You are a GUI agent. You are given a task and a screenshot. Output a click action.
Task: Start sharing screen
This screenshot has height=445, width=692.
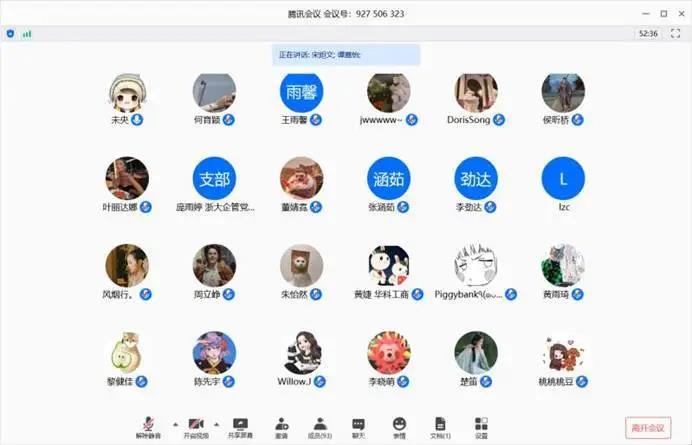[x=240, y=427]
